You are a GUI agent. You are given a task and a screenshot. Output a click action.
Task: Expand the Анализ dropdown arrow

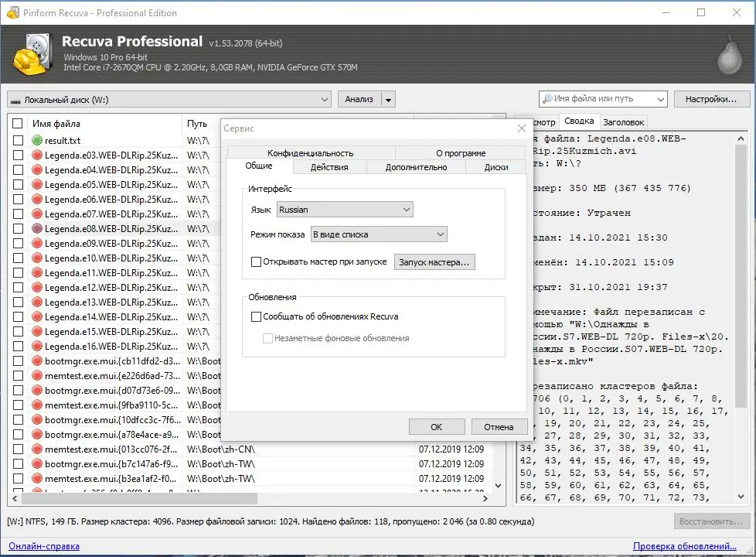[389, 99]
